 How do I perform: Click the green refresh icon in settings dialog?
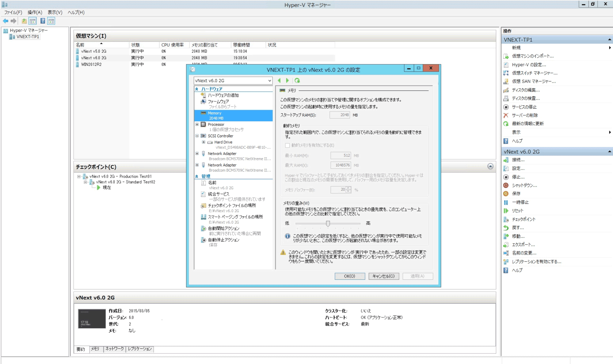tap(297, 81)
